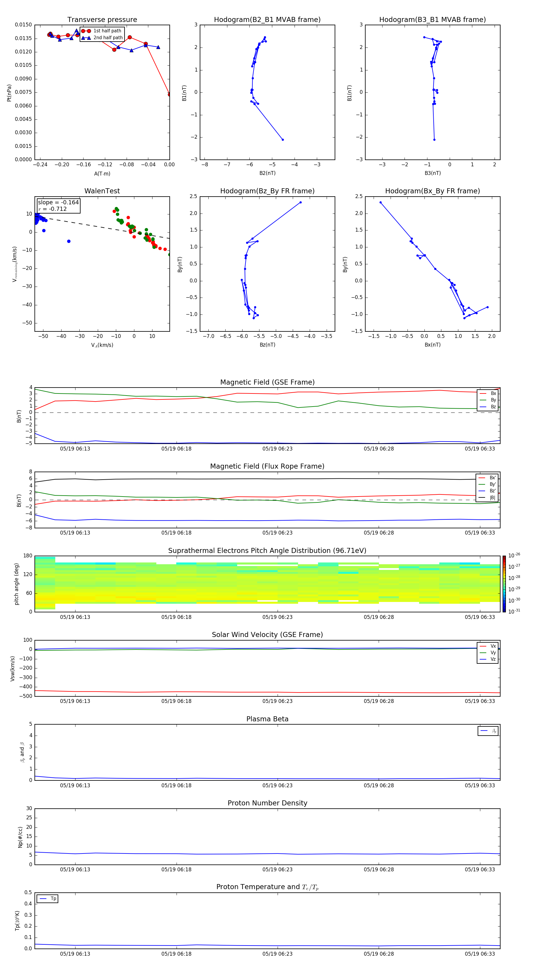
Task: Click the "Proton Temperature and Te/Tp" title
Action: pyautogui.click(x=267, y=887)
